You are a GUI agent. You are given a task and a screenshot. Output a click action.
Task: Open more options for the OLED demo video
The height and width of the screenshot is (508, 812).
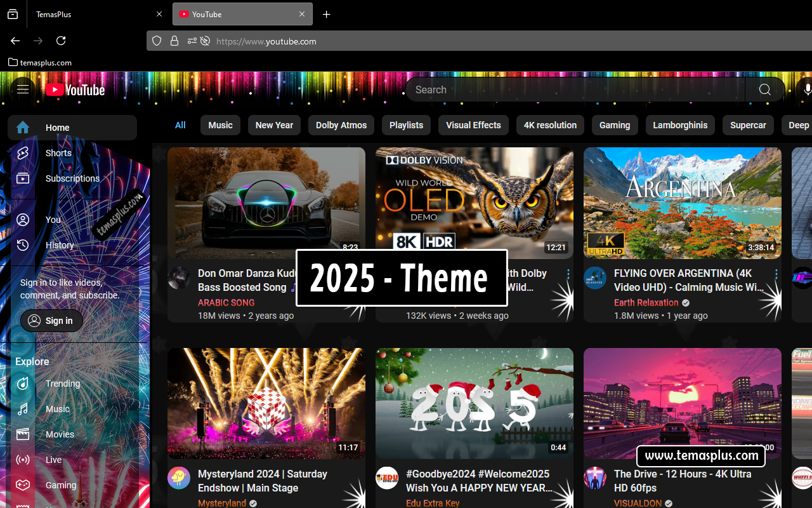pyautogui.click(x=568, y=274)
